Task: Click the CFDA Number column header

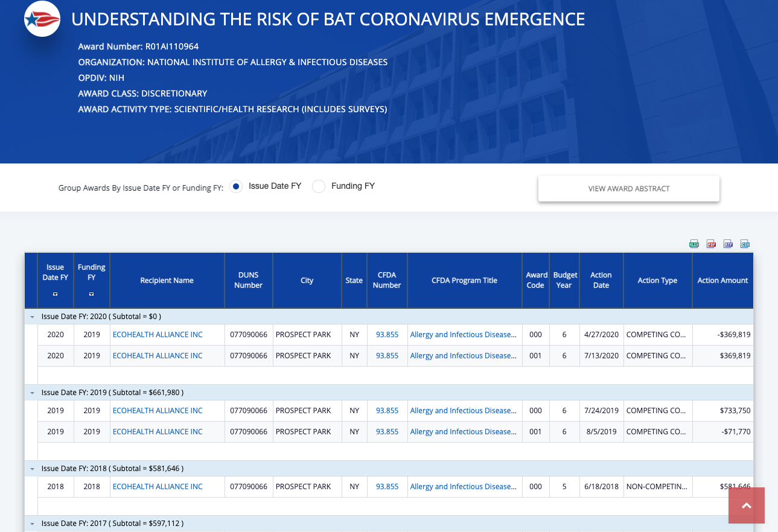Action: pyautogui.click(x=387, y=280)
